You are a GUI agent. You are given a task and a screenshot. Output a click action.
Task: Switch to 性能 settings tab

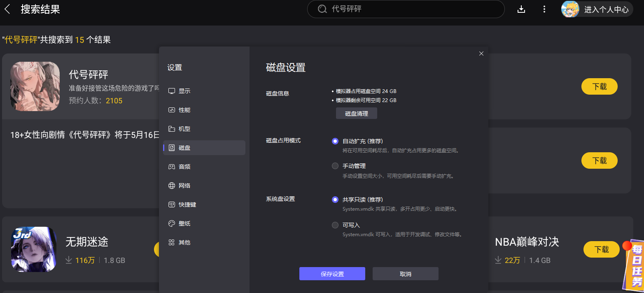tap(204, 110)
